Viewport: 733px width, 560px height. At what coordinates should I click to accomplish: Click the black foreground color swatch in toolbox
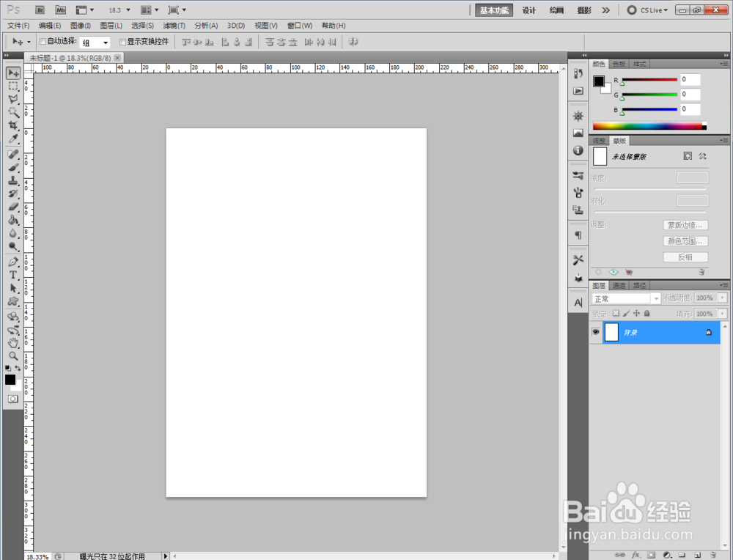10,380
